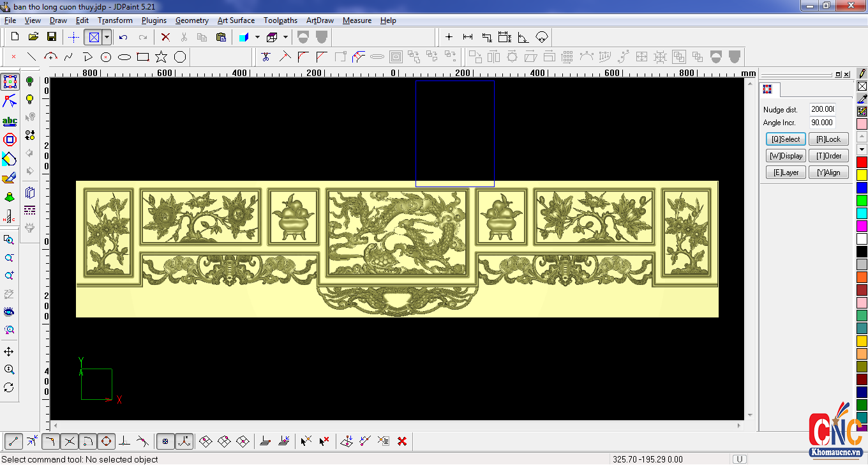Screen dimensions: 868x465
Task: Click the Undo arrow icon
Action: click(123, 37)
